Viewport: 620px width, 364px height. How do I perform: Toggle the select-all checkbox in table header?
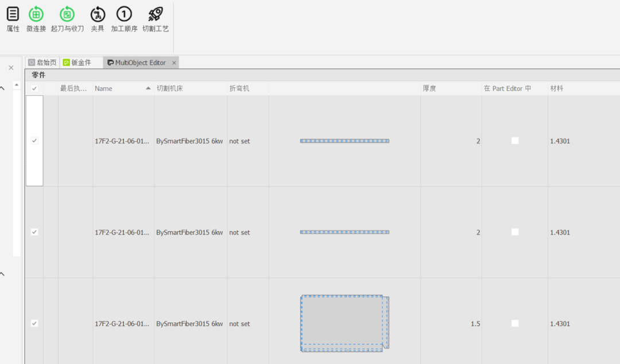(34, 88)
